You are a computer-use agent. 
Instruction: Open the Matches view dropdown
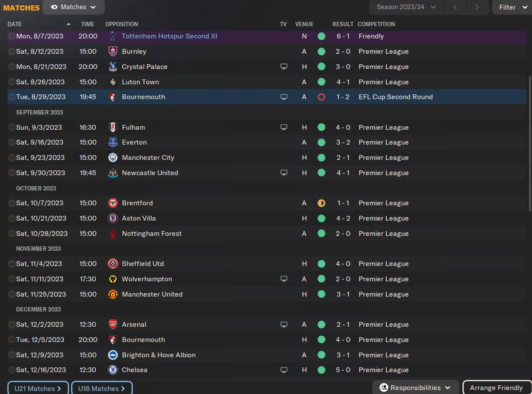[x=73, y=7]
